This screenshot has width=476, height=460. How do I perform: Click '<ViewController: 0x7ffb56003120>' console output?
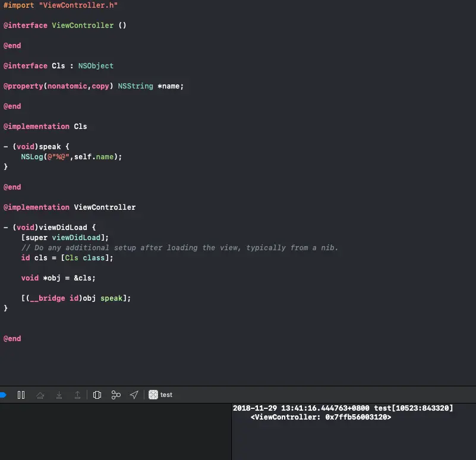coord(321,417)
